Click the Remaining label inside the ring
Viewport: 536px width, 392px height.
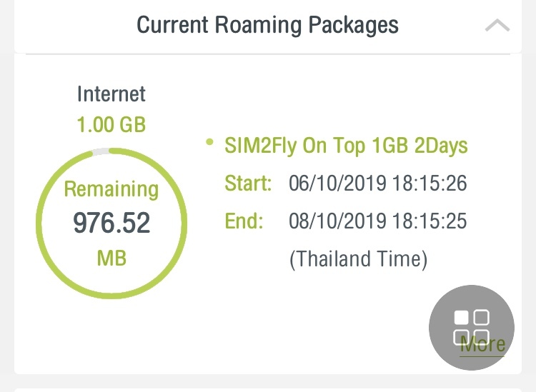click(111, 189)
